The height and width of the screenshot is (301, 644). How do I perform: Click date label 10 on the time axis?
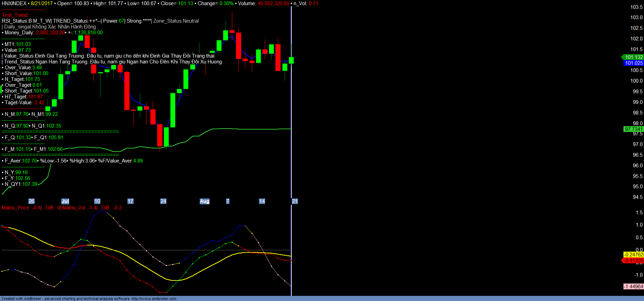pos(97,201)
